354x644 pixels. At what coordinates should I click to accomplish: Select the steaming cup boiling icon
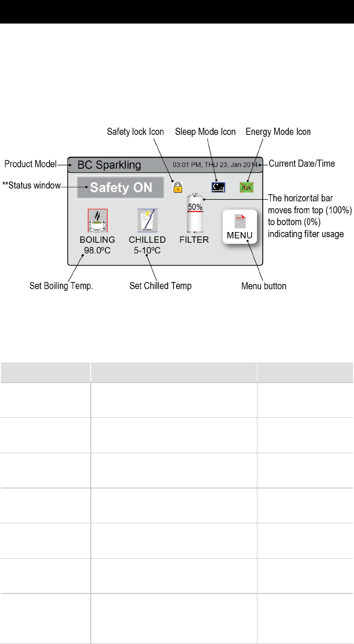point(98,220)
